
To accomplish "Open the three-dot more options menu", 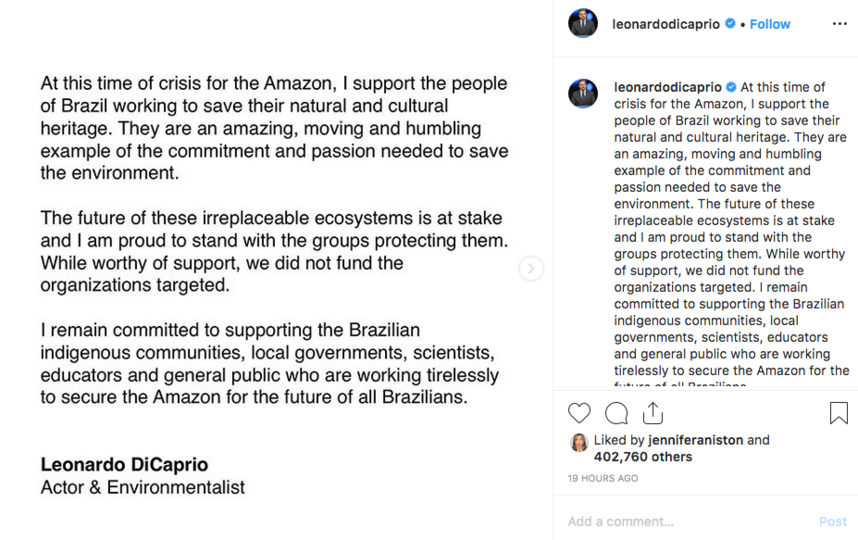I will pyautogui.click(x=839, y=24).
